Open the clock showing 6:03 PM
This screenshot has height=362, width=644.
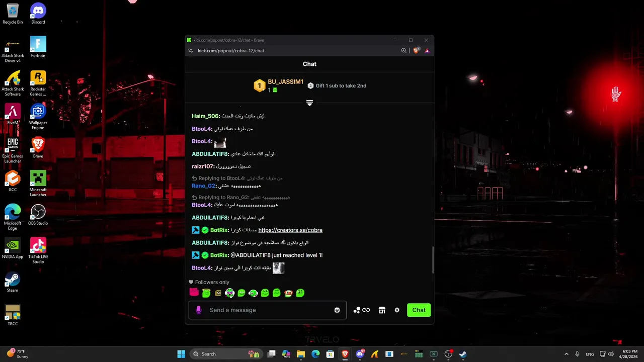pos(629,354)
